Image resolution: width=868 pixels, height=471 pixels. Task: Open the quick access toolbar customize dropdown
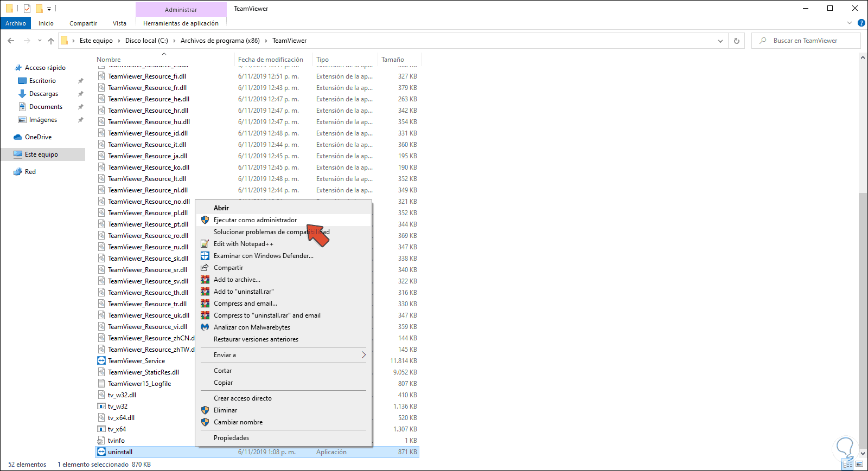(49, 9)
